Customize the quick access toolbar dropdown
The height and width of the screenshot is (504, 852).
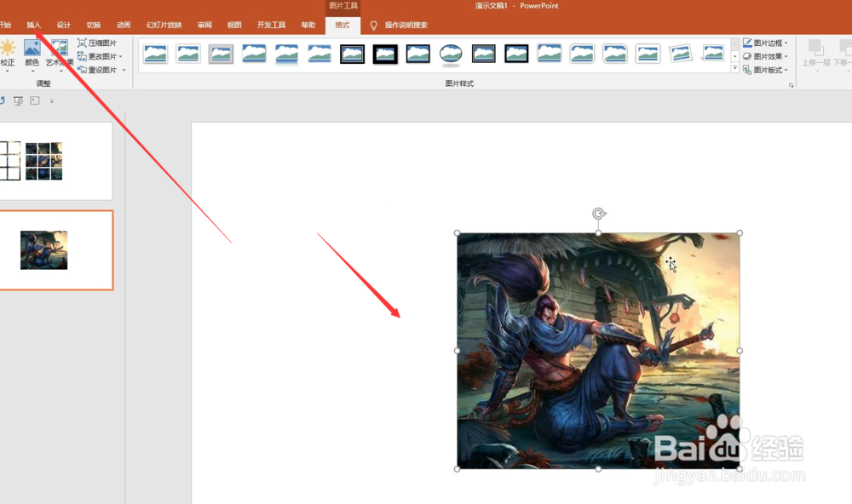click(52, 101)
